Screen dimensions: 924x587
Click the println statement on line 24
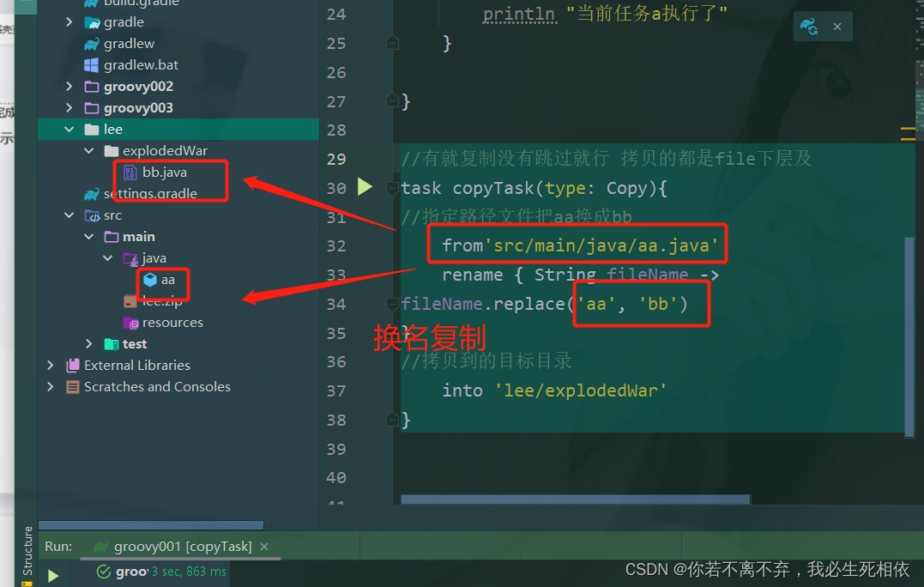coord(605,13)
